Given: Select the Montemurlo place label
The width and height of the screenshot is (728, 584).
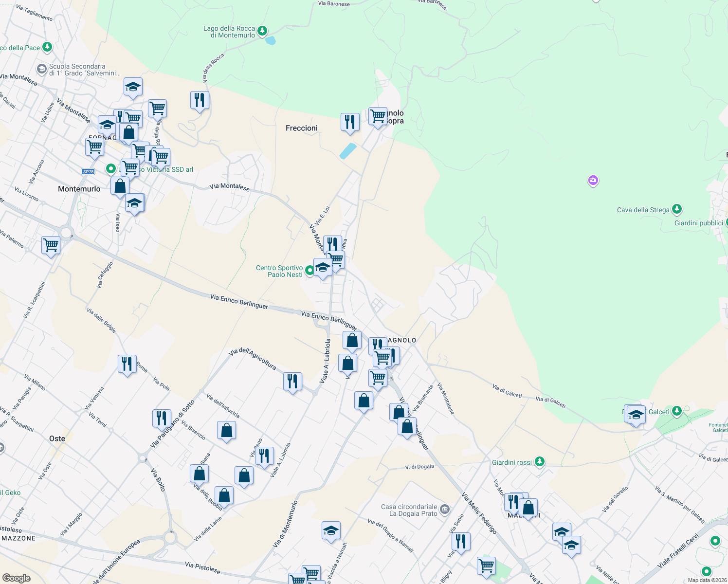Looking at the screenshot, I should (80, 188).
